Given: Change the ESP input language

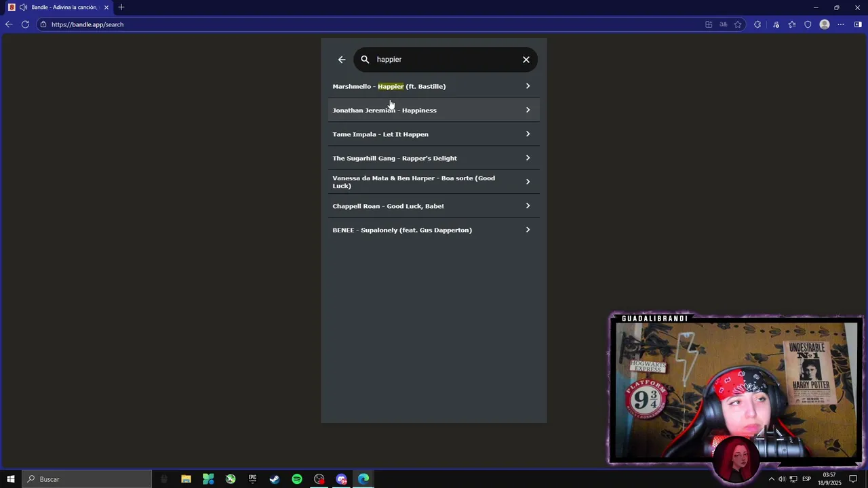Looking at the screenshot, I should point(807,479).
